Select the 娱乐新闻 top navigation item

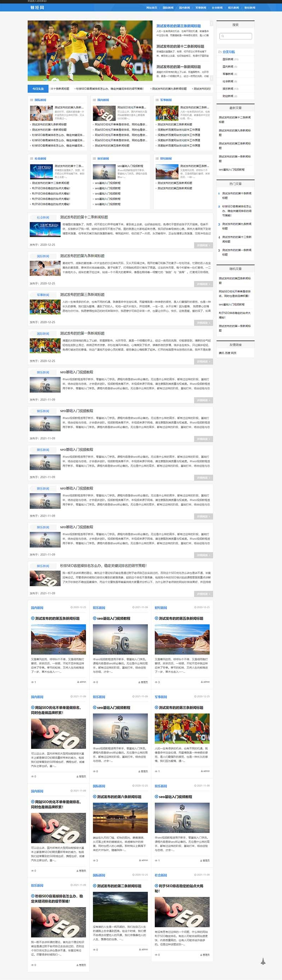point(234,7)
